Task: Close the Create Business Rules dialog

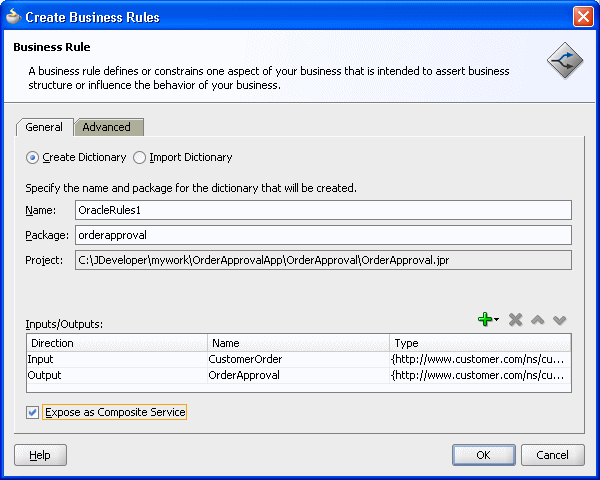Action: coord(583,17)
